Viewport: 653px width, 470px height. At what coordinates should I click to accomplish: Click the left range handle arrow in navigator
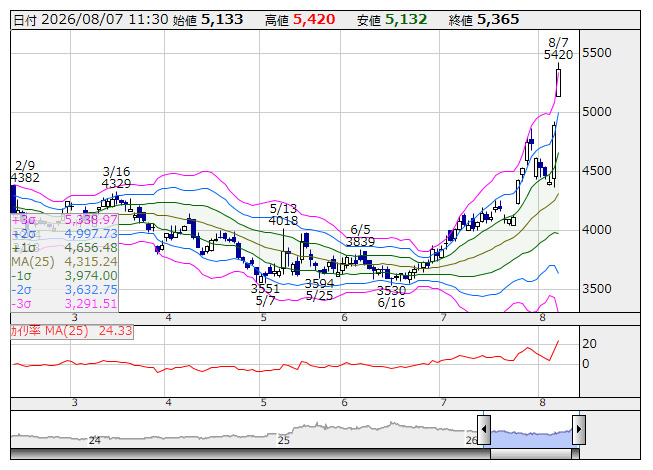point(484,429)
